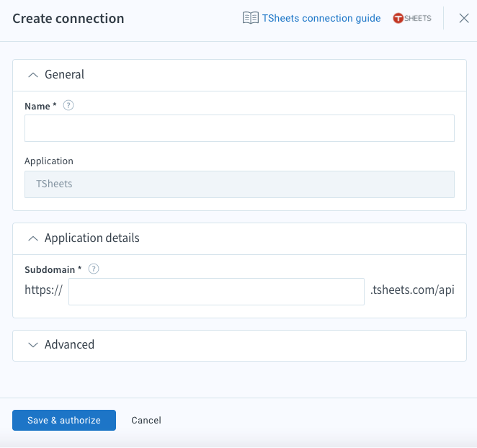477x448 pixels.
Task: Collapse Application details using its chevron
Action: (32, 238)
